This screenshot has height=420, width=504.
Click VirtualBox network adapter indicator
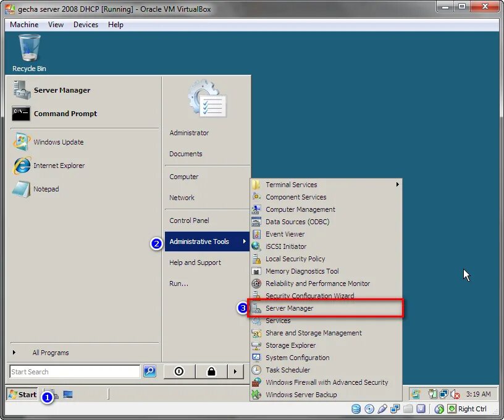(395, 409)
